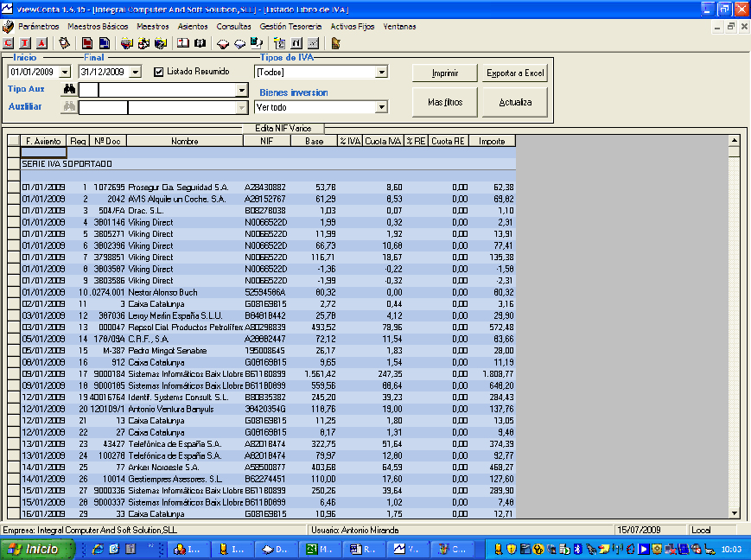Expand the Auxiliar dropdown list
The height and width of the screenshot is (560, 751).
point(241,108)
